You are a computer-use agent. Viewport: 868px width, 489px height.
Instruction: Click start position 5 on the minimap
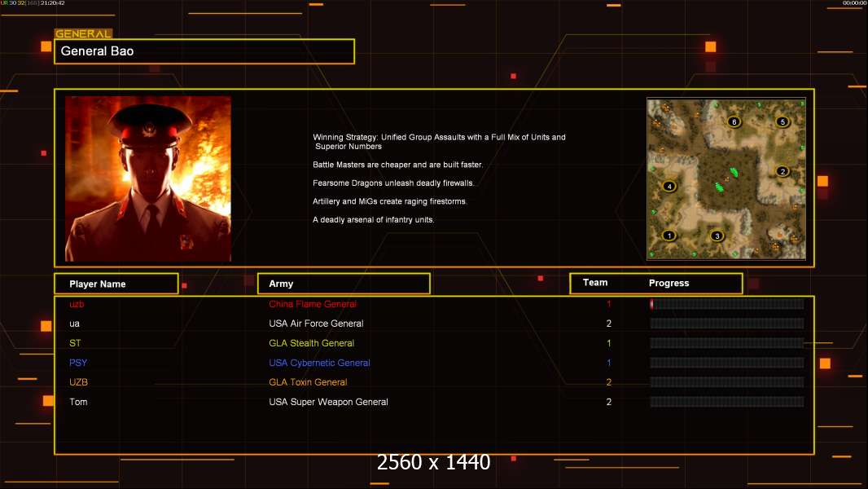tap(783, 122)
